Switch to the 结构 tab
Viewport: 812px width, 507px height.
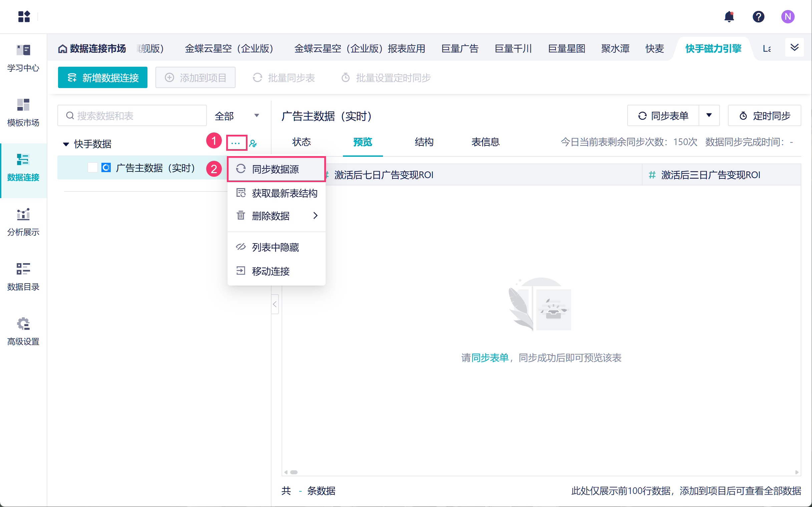point(424,142)
